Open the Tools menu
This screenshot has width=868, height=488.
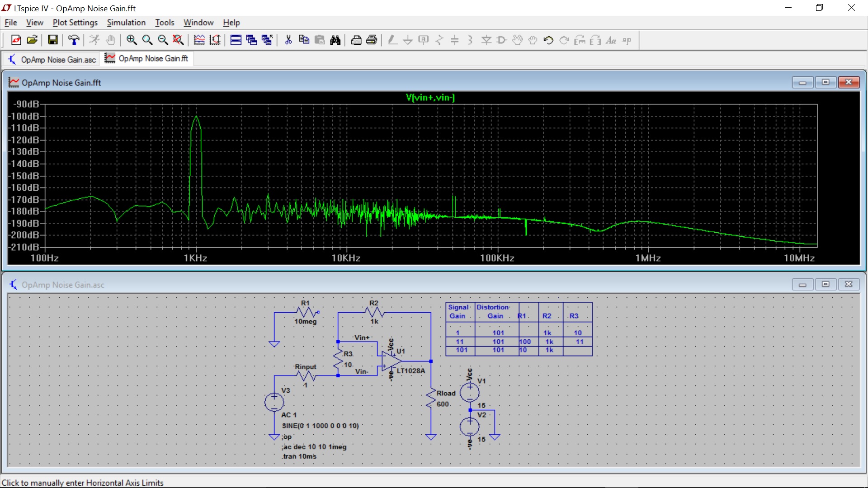pyautogui.click(x=165, y=23)
